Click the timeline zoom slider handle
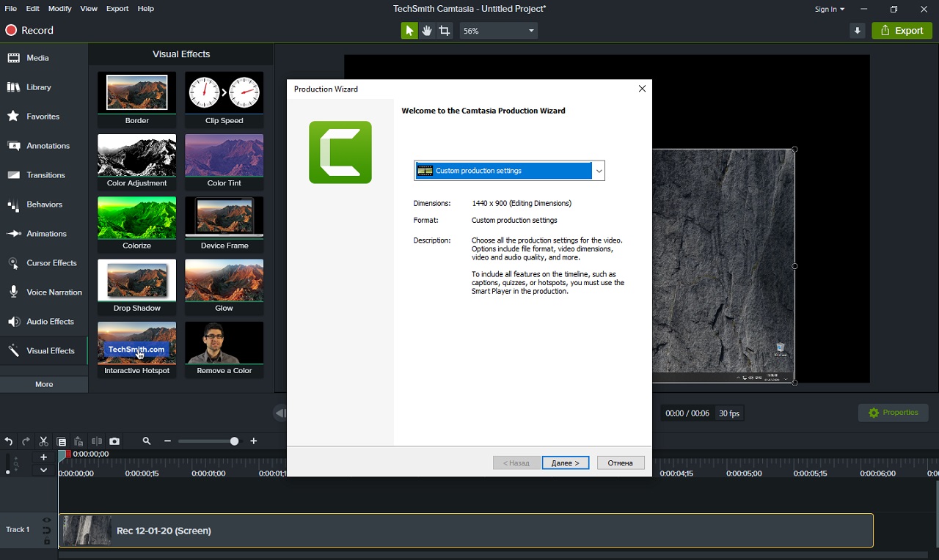The width and height of the screenshot is (939, 560). 234,441
